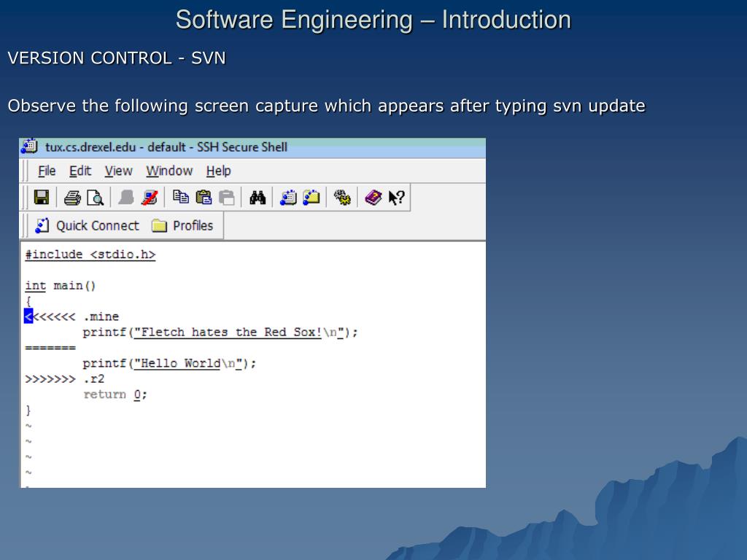Click the '=======' separator line
This screenshot has width=747, height=560.
pyautogui.click(x=50, y=348)
